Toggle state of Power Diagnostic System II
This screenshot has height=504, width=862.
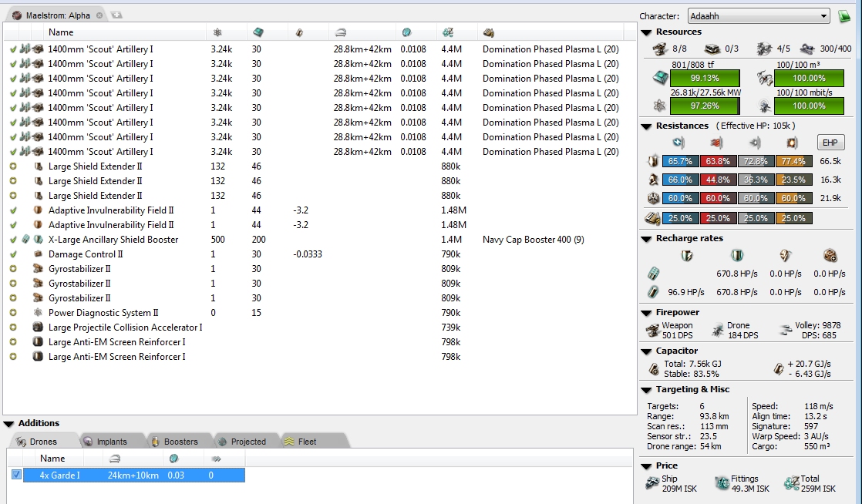[x=13, y=313]
